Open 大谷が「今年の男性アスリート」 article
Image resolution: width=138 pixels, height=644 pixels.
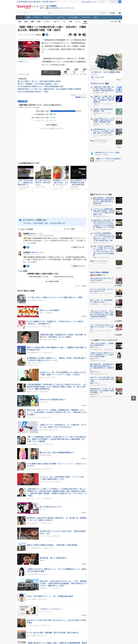coord(50,596)
